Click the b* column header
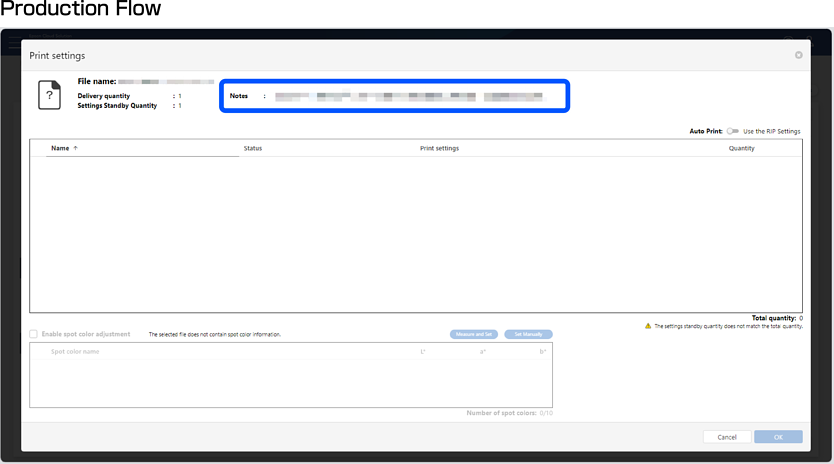Image resolution: width=834 pixels, height=464 pixels. [x=542, y=352]
